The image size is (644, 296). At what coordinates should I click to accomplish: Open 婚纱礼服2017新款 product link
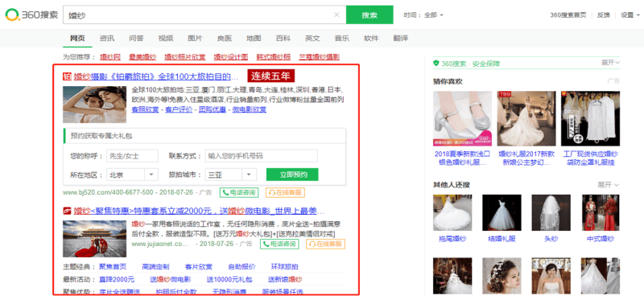coord(526,158)
